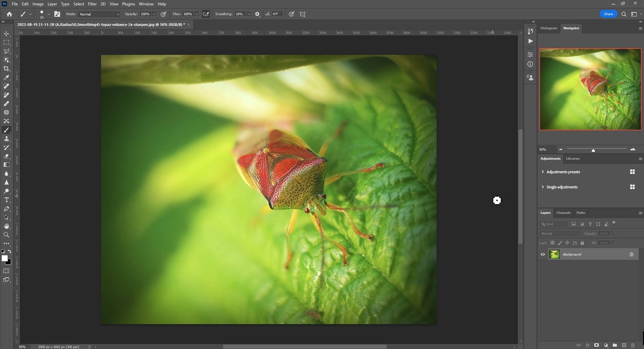The image size is (644, 349).
Task: Toggle layer filtering on or off switch
Action: 613,223
